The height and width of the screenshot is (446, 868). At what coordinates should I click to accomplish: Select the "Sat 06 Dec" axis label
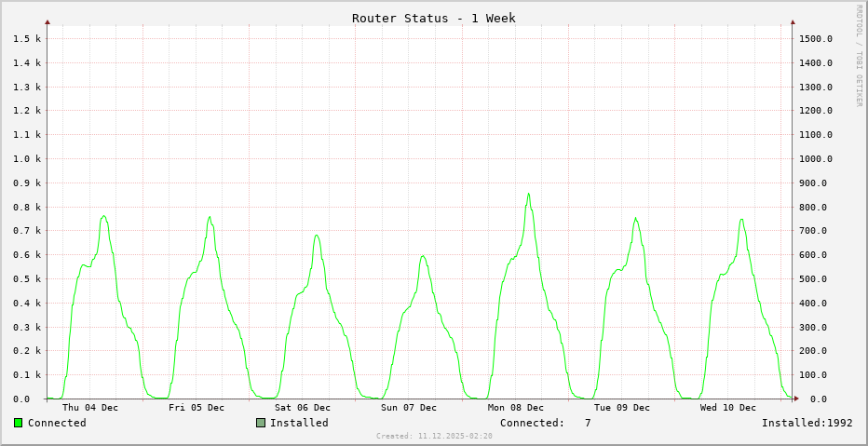[303, 407]
